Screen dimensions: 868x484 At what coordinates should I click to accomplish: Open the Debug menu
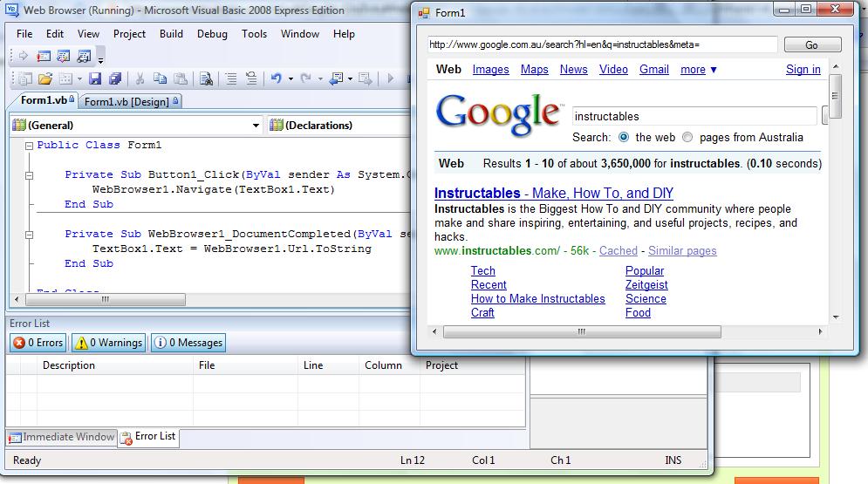tap(212, 34)
